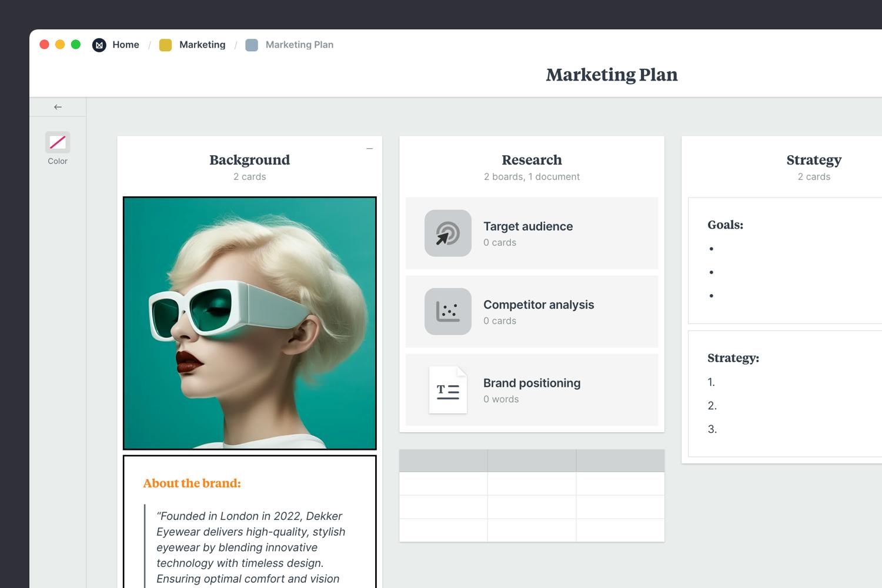Select the eyewear model photo card

click(249, 323)
